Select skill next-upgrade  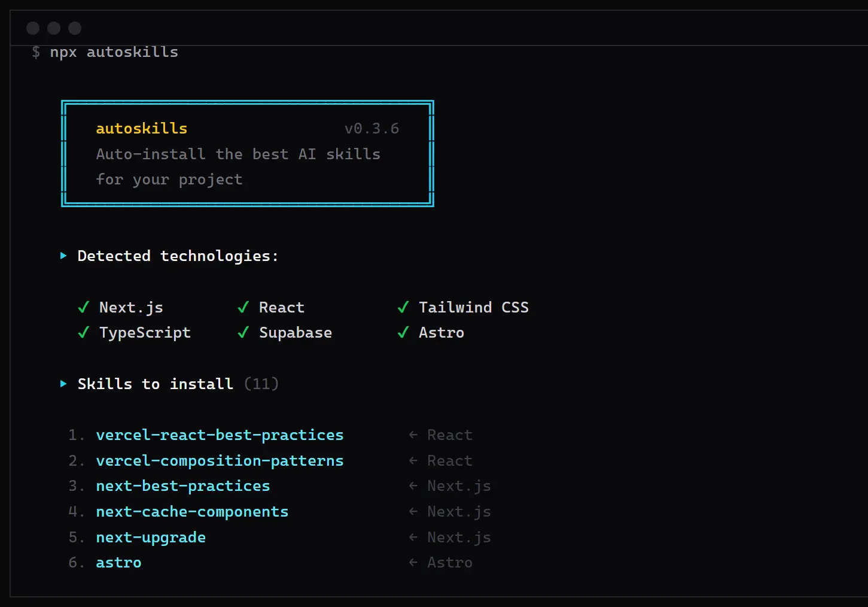click(x=151, y=538)
